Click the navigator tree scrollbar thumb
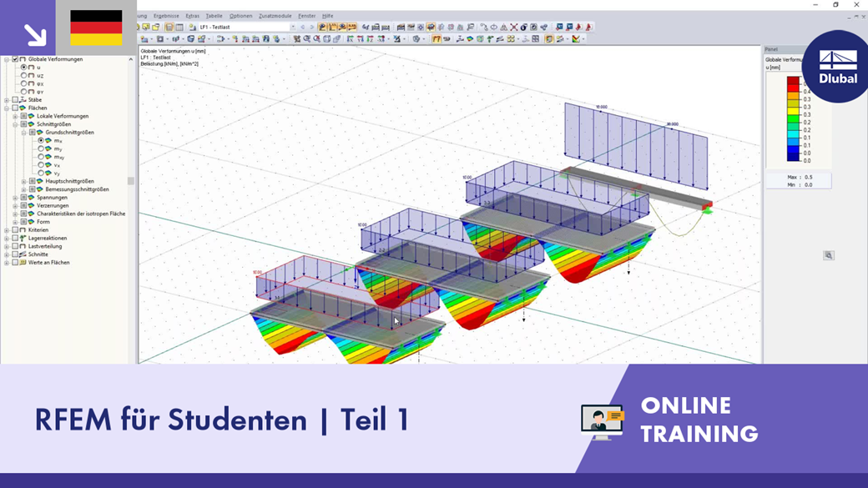The height and width of the screenshot is (488, 868). (x=131, y=181)
